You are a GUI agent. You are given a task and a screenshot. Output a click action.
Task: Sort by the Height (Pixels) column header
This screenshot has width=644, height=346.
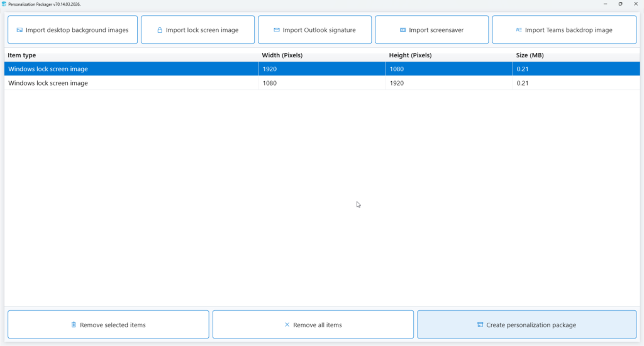point(410,55)
